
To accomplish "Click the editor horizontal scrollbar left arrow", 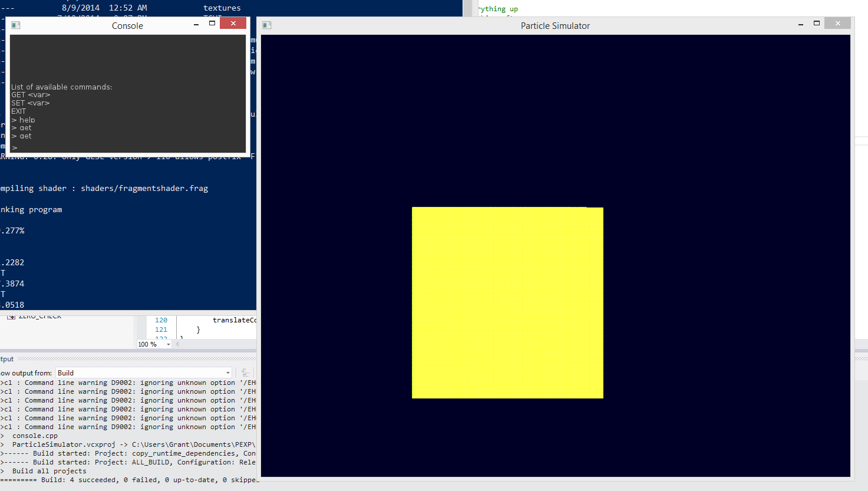I will (x=177, y=344).
